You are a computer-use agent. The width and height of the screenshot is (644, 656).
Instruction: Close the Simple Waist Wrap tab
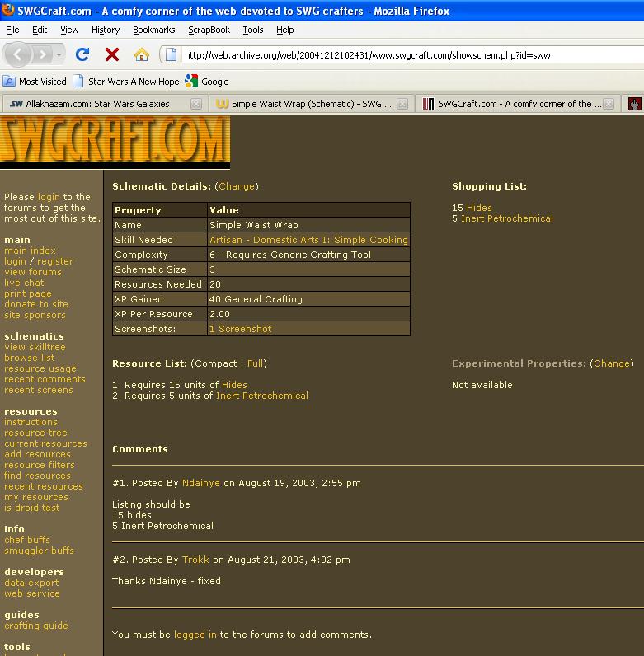[x=403, y=104]
